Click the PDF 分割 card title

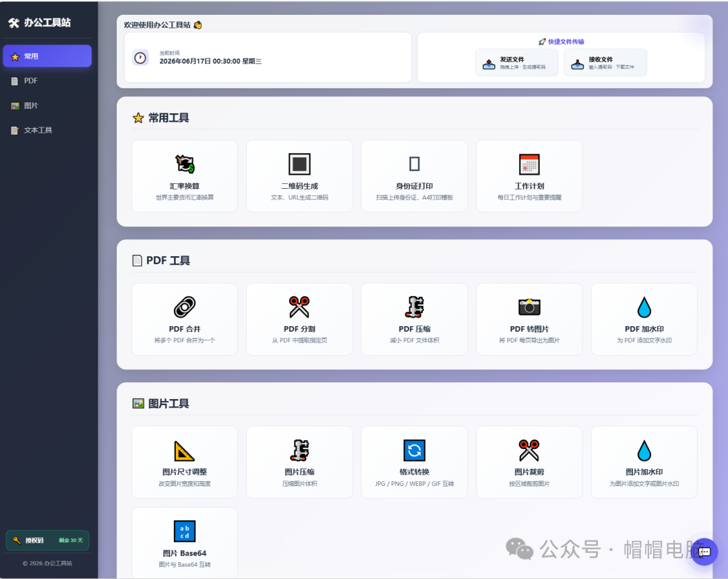click(x=299, y=329)
